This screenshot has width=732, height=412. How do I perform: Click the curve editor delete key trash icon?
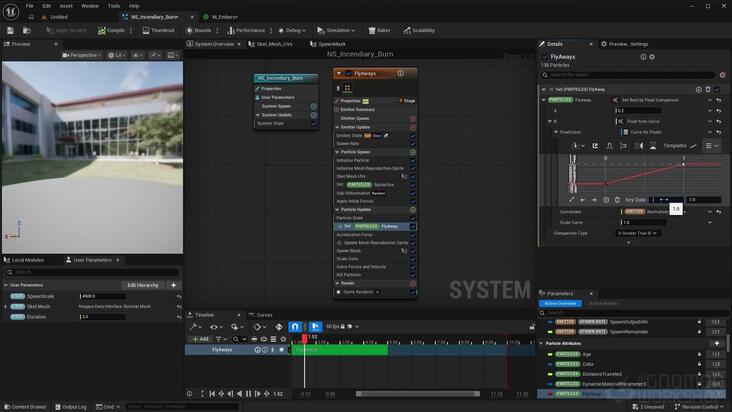click(617, 200)
